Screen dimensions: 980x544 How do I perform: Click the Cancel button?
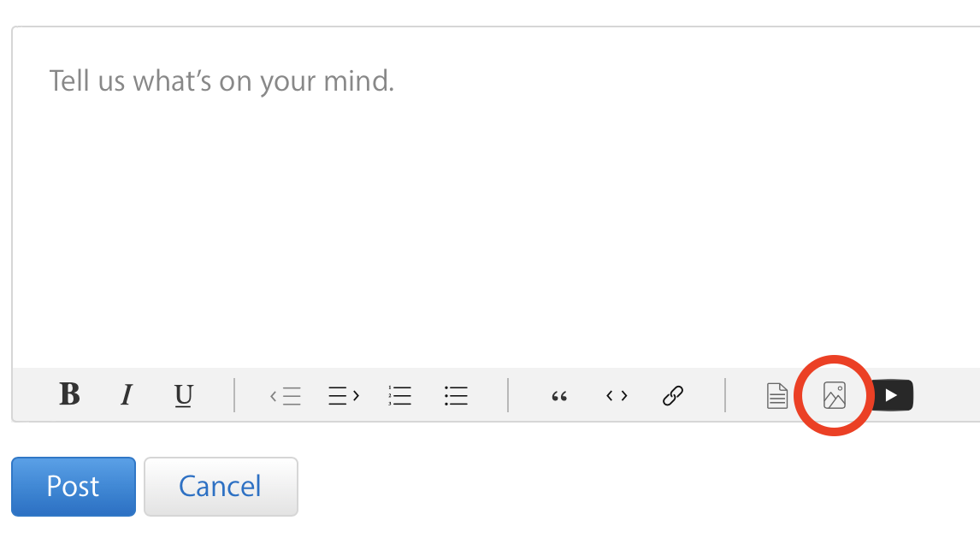(x=221, y=487)
